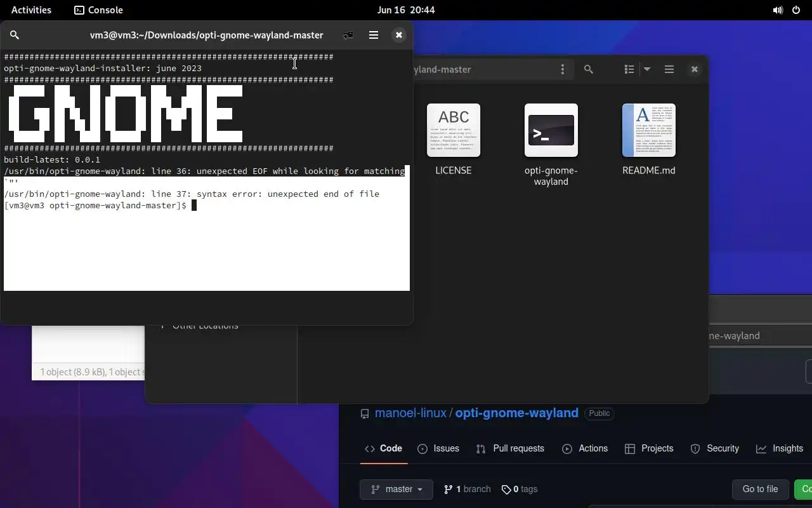The image size is (812, 508).
Task: Open the Pull requests tab
Action: pyautogui.click(x=510, y=448)
